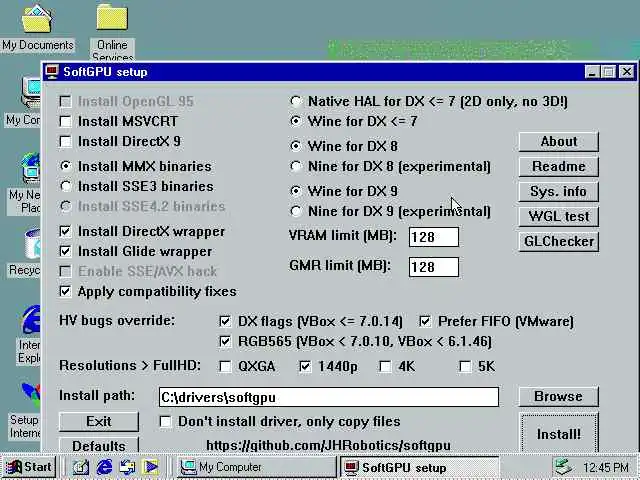This screenshot has height=480, width=640.
Task: Switch to My Computer taskbar button
Action: point(256,467)
